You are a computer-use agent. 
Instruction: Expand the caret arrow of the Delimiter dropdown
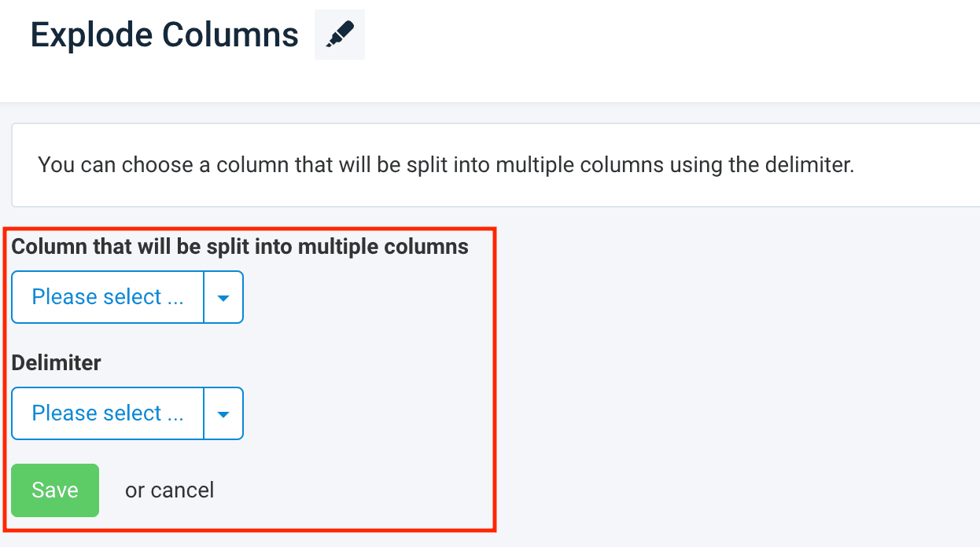(x=223, y=414)
